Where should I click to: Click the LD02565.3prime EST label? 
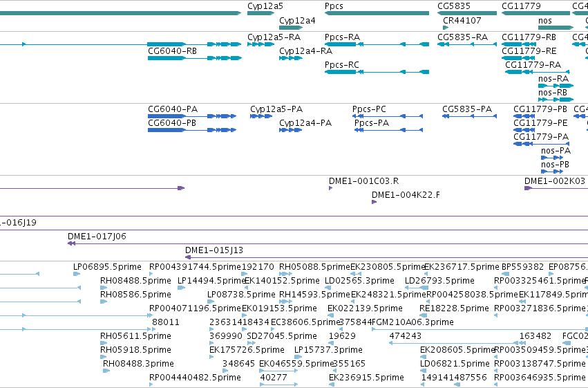(359, 281)
